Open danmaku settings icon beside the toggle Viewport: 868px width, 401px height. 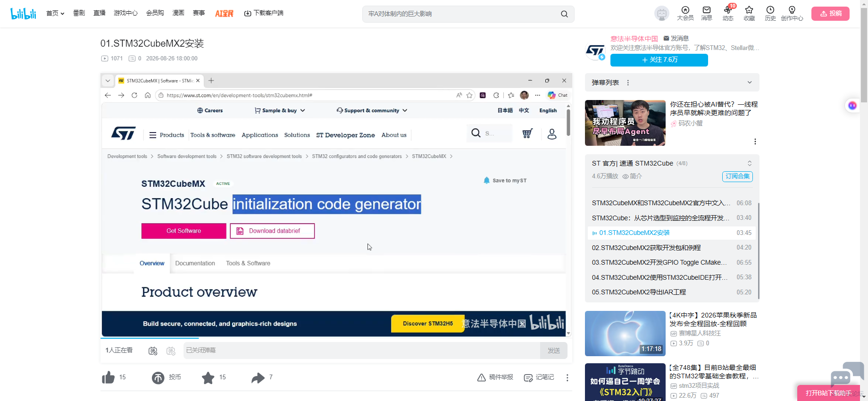pos(171,351)
